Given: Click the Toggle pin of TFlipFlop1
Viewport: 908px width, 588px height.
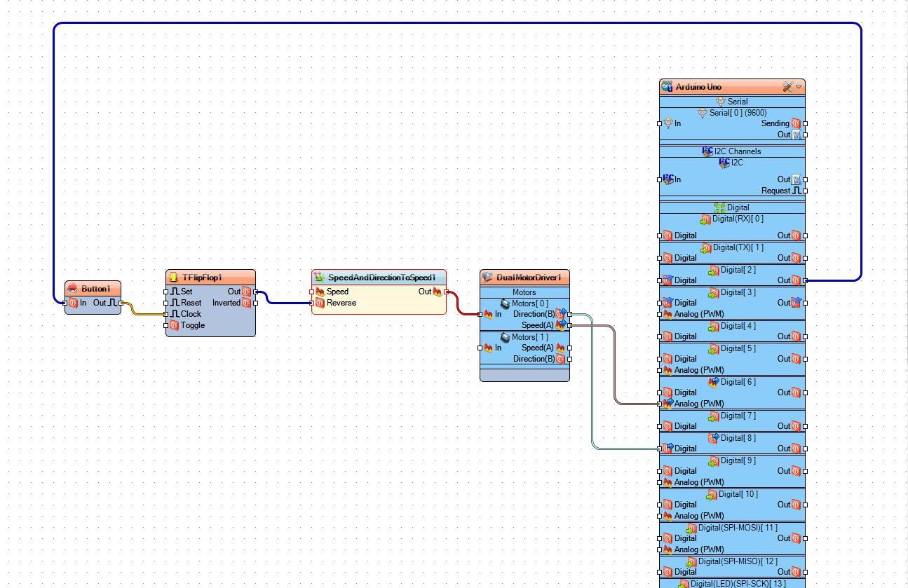Looking at the screenshot, I should 166,325.
